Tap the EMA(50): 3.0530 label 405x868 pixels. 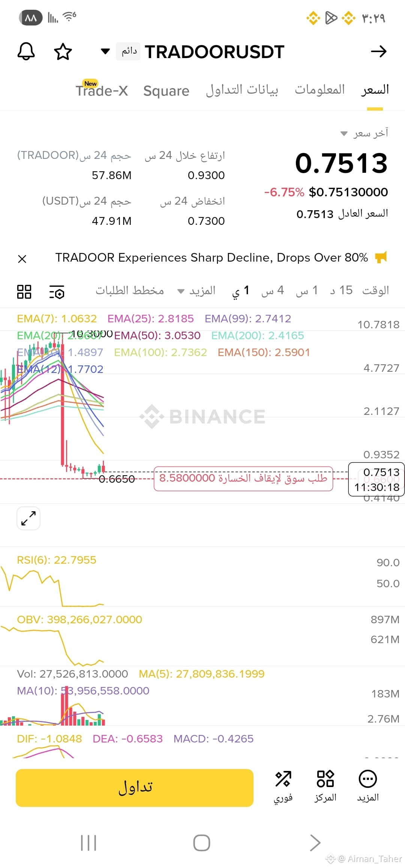pos(157,335)
